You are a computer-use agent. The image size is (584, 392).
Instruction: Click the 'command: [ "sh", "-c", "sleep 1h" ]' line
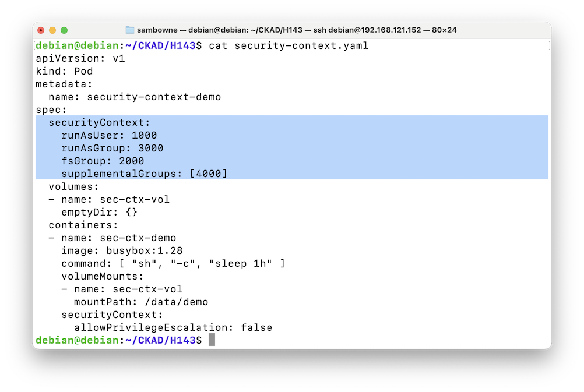(173, 263)
